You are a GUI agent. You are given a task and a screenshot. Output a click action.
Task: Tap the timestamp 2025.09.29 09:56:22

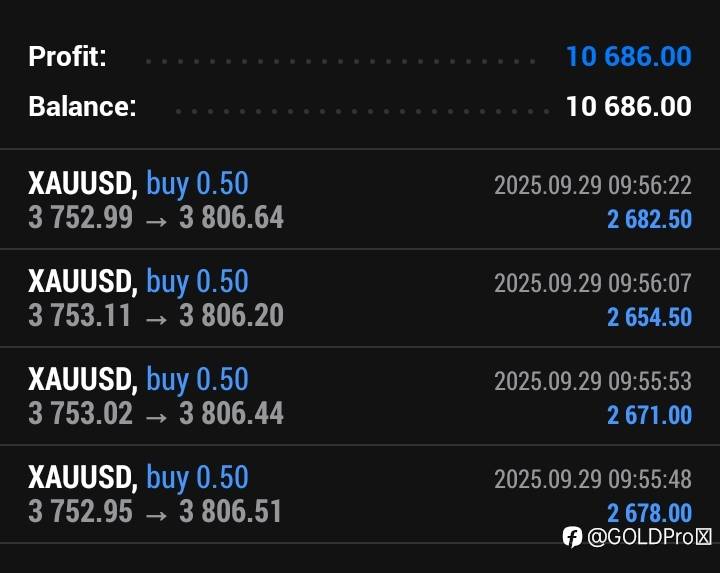pos(592,185)
